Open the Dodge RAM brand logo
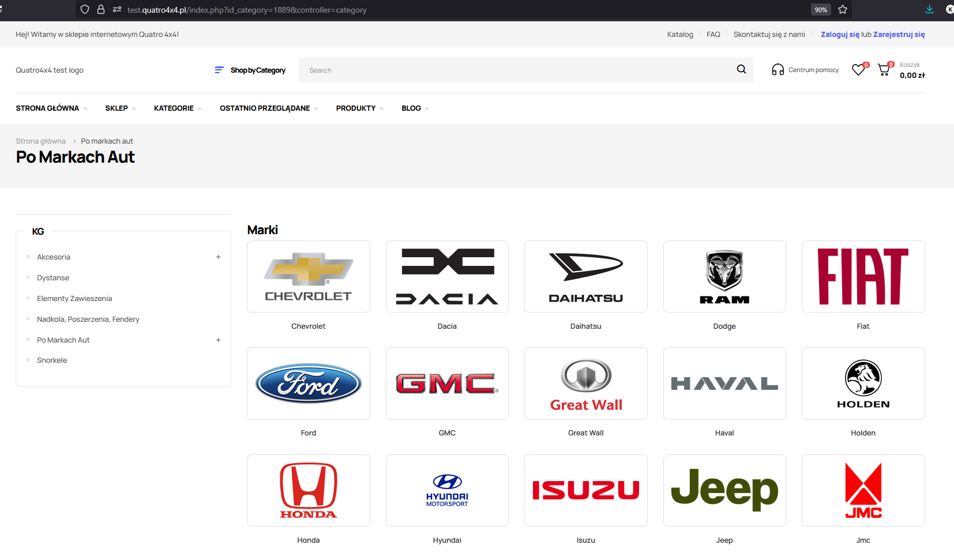 coord(724,276)
